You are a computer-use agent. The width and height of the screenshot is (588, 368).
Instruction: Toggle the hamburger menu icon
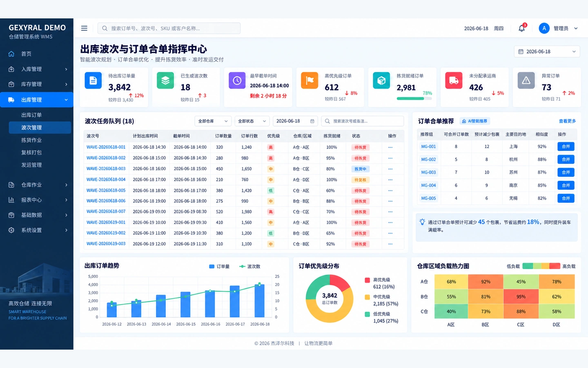pos(84,28)
